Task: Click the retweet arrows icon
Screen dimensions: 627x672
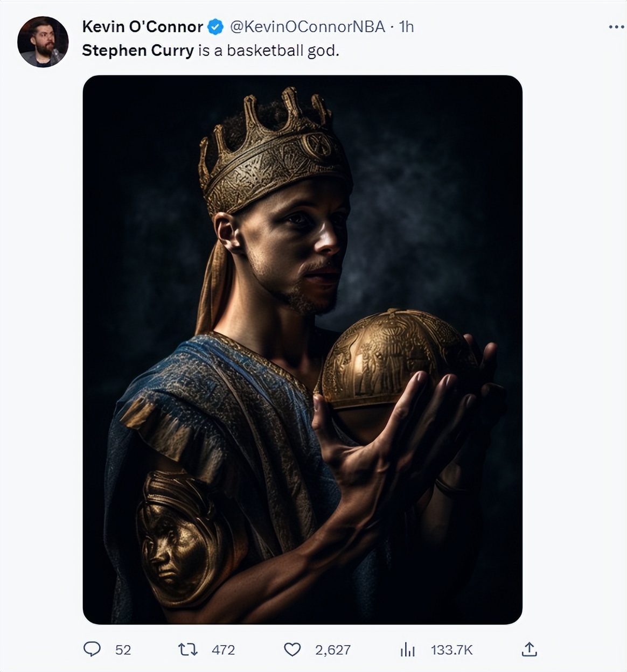Action: [x=187, y=649]
